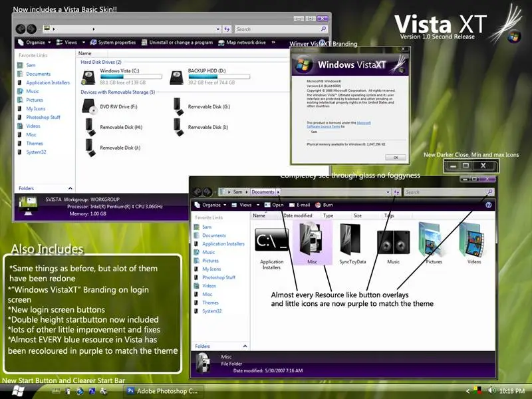Open the Music speakers folder icon

393,241
